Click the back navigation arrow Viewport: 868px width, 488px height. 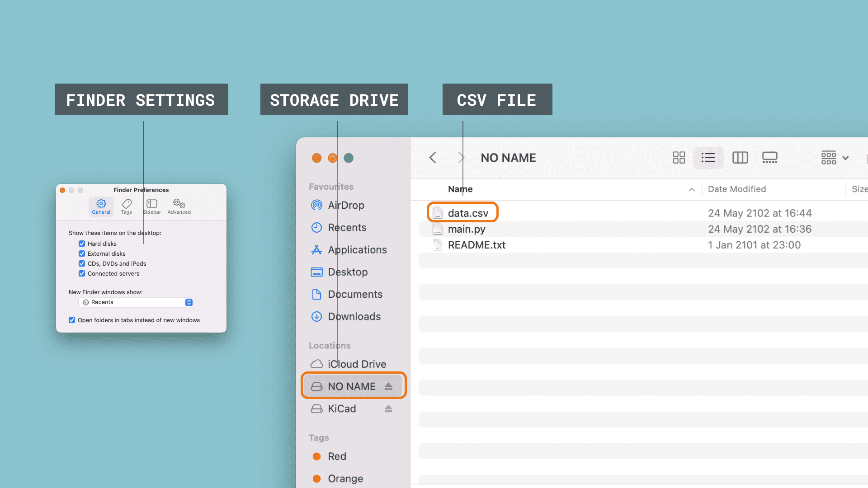[433, 158]
